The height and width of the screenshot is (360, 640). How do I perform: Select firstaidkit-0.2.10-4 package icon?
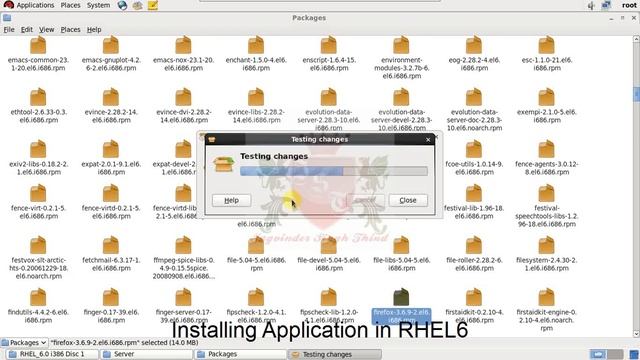[x=474, y=297]
